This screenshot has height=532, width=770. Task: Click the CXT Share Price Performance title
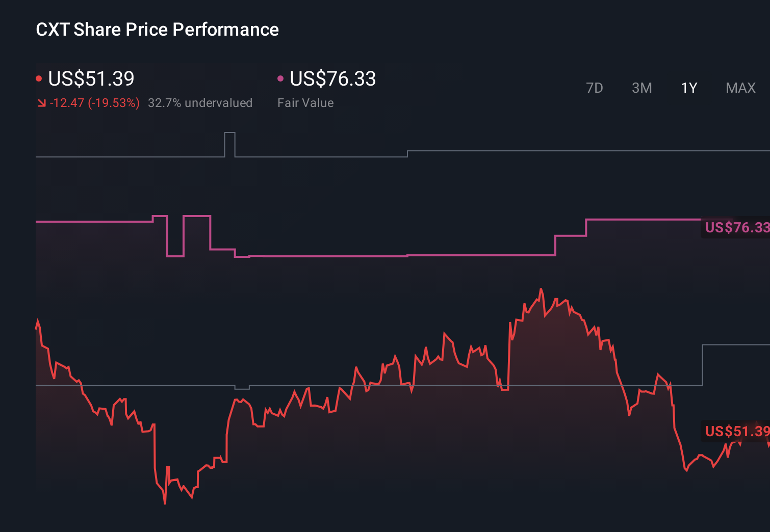[x=157, y=30]
